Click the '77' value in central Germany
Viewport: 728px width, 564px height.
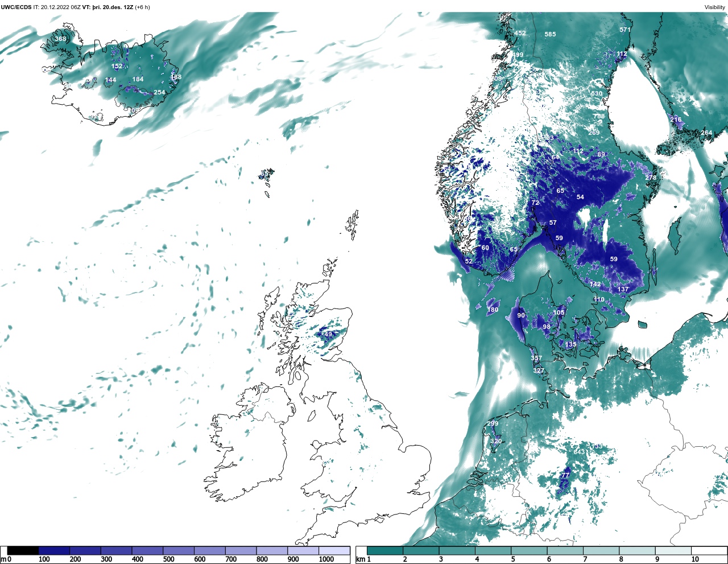pos(565,476)
